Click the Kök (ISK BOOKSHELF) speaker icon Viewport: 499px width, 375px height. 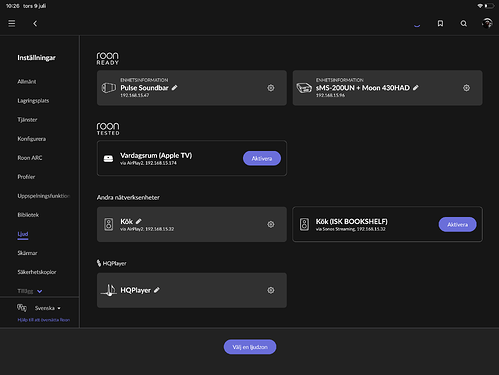[x=304, y=224]
